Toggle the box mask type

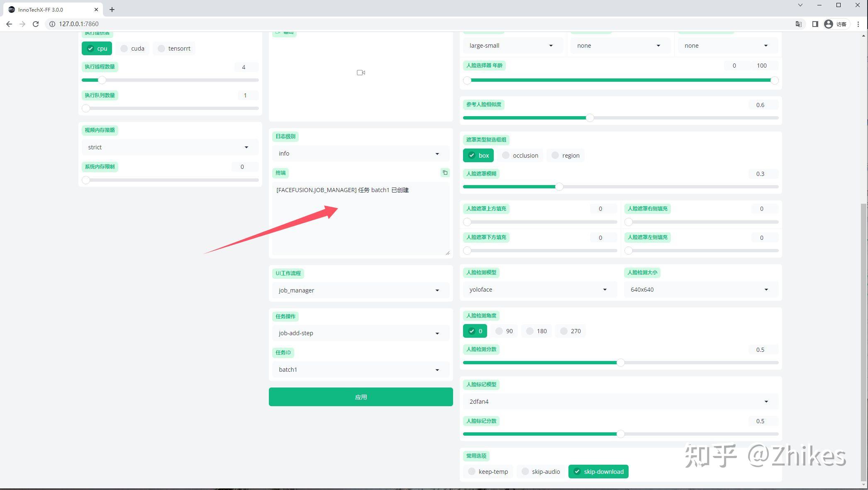point(478,156)
